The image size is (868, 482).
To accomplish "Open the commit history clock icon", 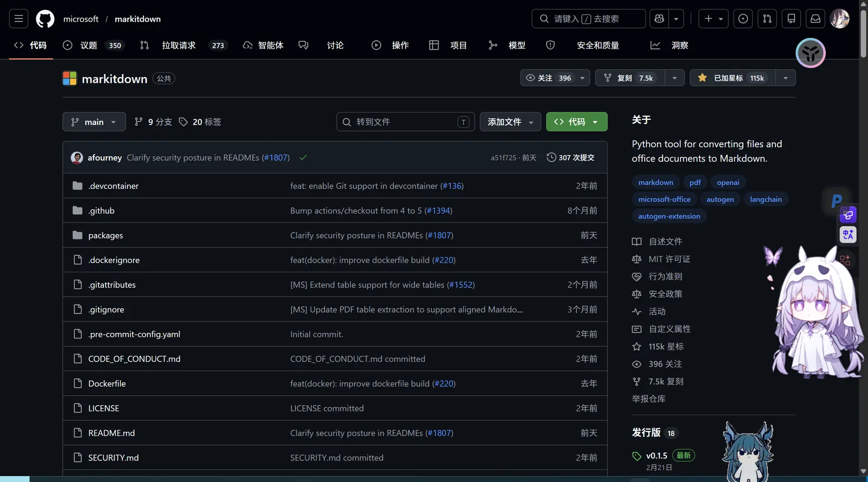I will coord(551,157).
